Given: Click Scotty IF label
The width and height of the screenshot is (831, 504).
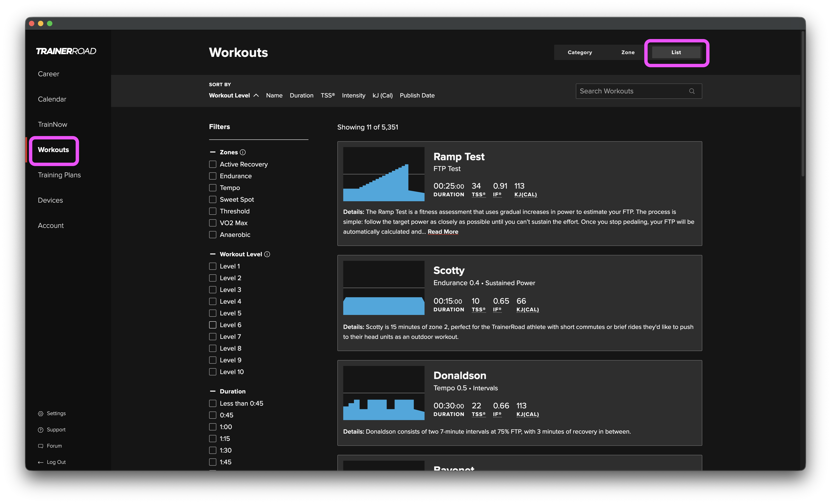Looking at the screenshot, I should point(497,310).
